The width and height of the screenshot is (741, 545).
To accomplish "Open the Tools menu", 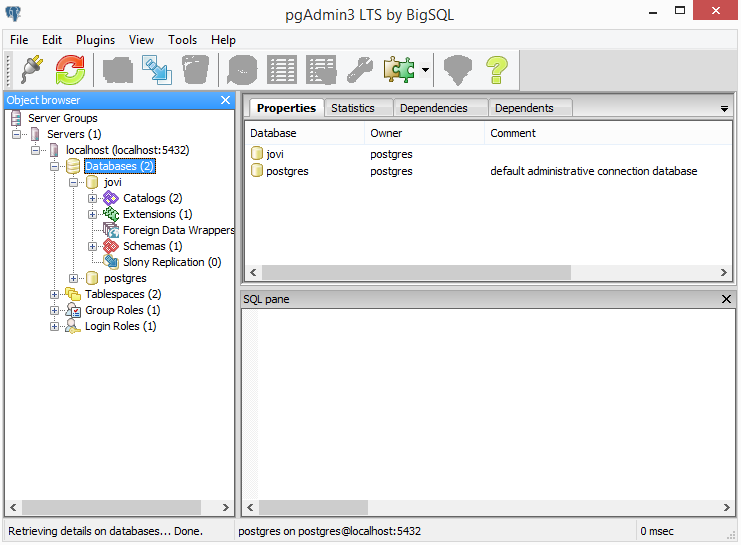I will [182, 40].
